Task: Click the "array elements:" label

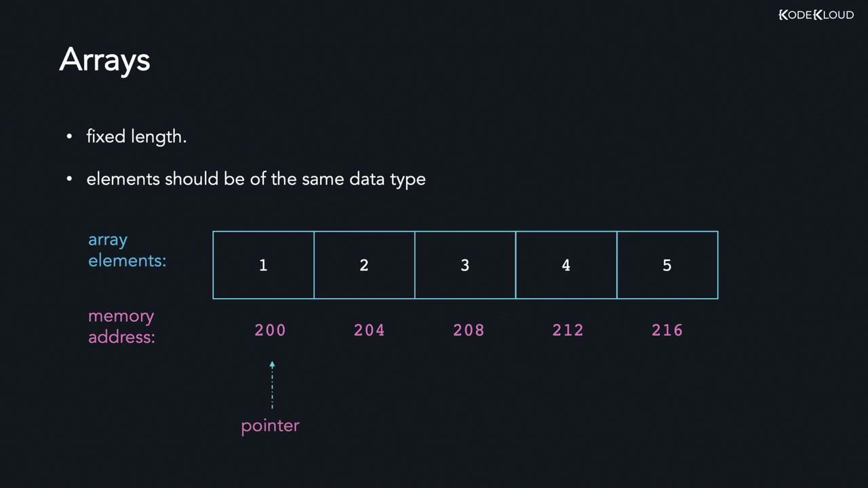Action: tap(127, 250)
